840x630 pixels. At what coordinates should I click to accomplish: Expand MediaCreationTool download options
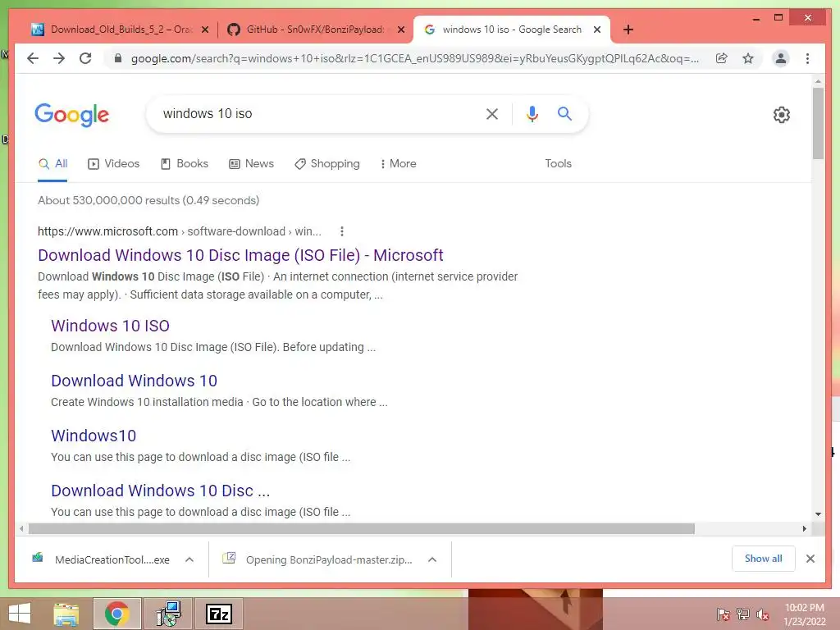point(189,559)
